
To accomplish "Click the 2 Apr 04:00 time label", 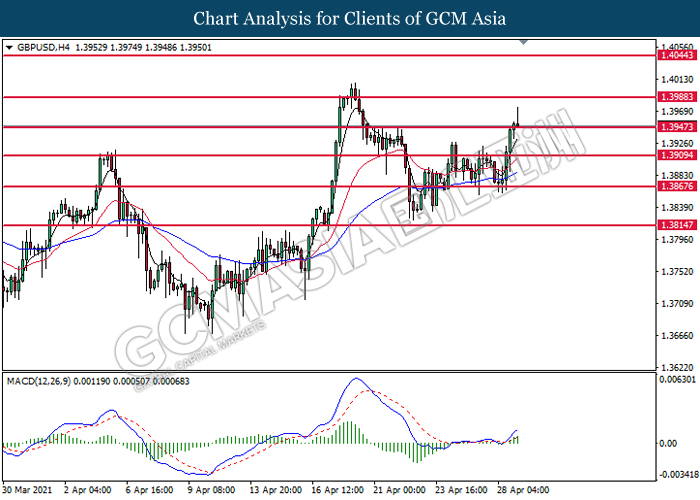I will pyautogui.click(x=88, y=490).
